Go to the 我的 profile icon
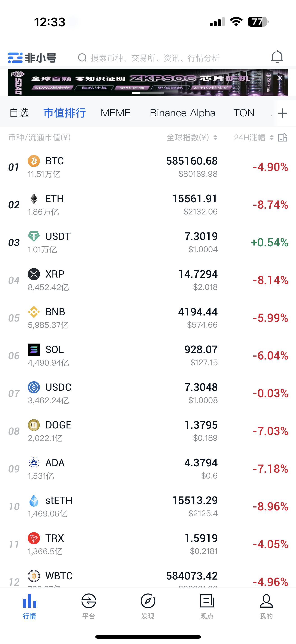The height and width of the screenshot is (644, 296). (266, 601)
